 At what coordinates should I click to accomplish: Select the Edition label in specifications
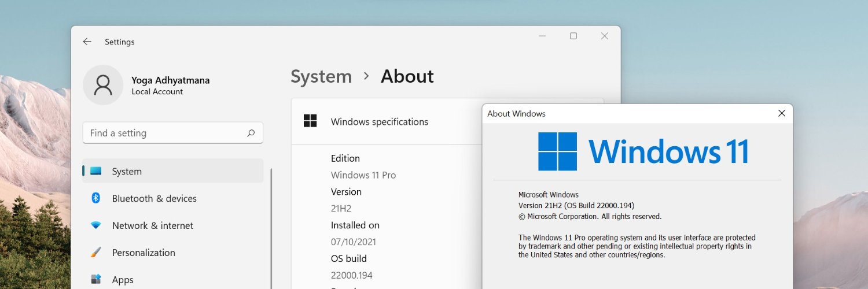[345, 158]
